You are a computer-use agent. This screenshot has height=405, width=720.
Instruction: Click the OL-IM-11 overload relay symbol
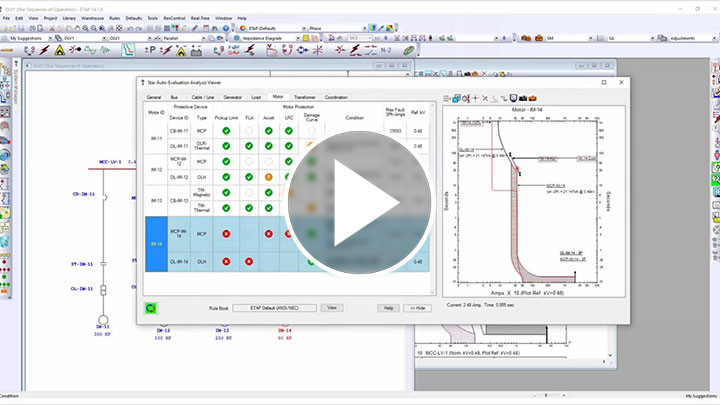point(103,290)
